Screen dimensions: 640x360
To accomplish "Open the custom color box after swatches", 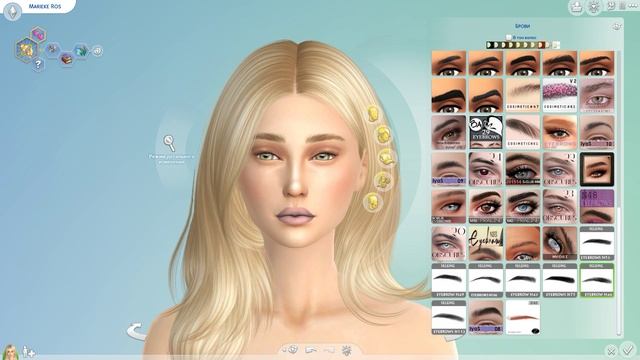I will tap(556, 45).
